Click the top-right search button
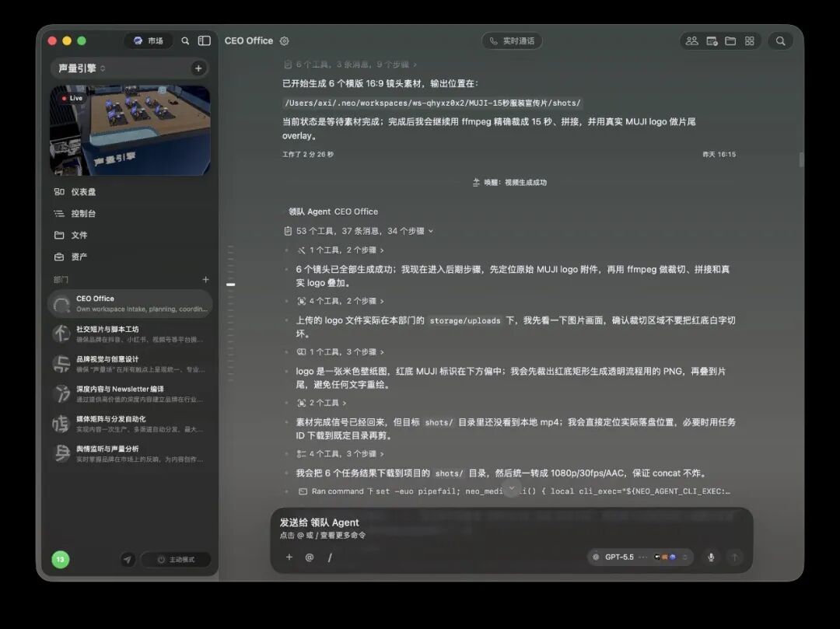The height and width of the screenshot is (629, 840). [x=781, y=41]
